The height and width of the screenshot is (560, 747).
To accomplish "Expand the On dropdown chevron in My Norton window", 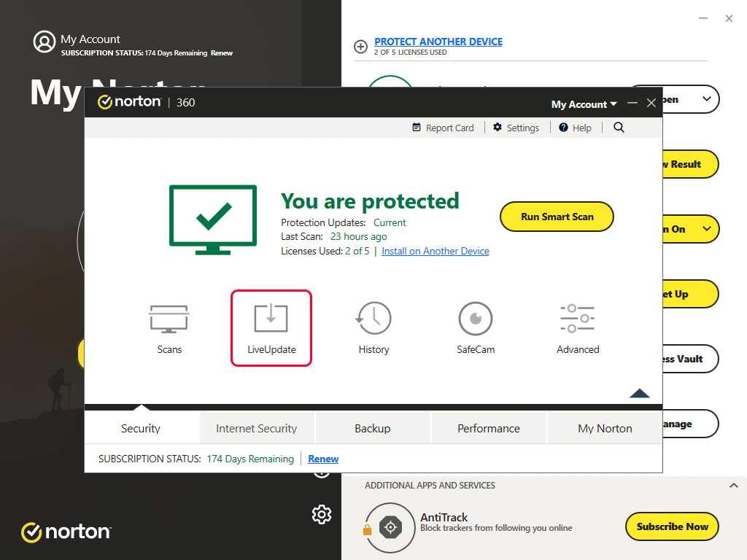I will tap(707, 228).
